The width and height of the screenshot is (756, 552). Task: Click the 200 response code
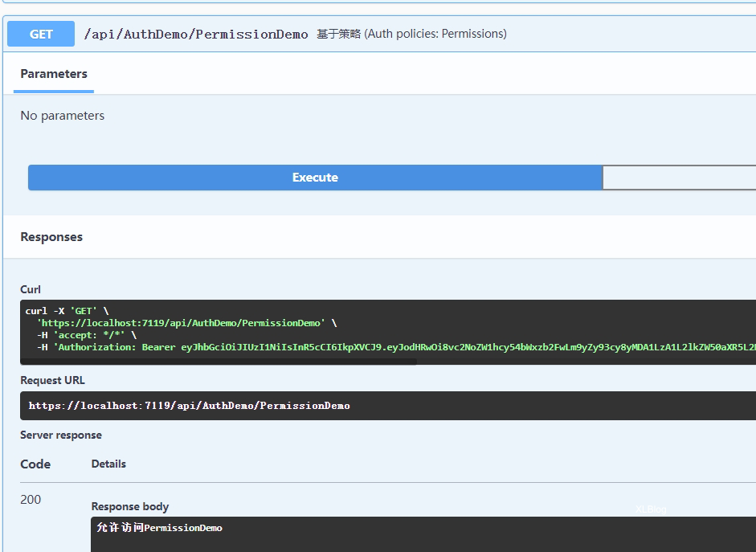[x=31, y=500]
